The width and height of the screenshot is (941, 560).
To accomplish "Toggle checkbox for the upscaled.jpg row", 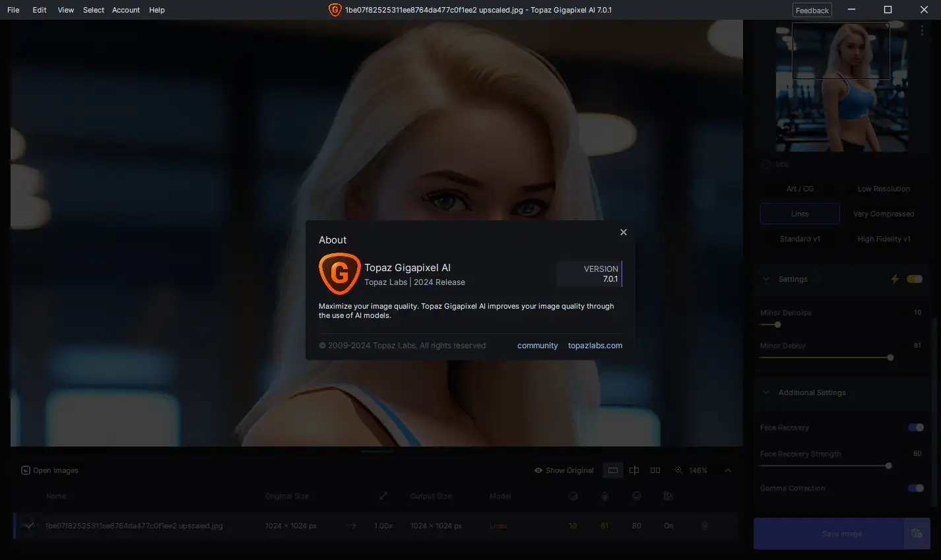I will tap(29, 526).
